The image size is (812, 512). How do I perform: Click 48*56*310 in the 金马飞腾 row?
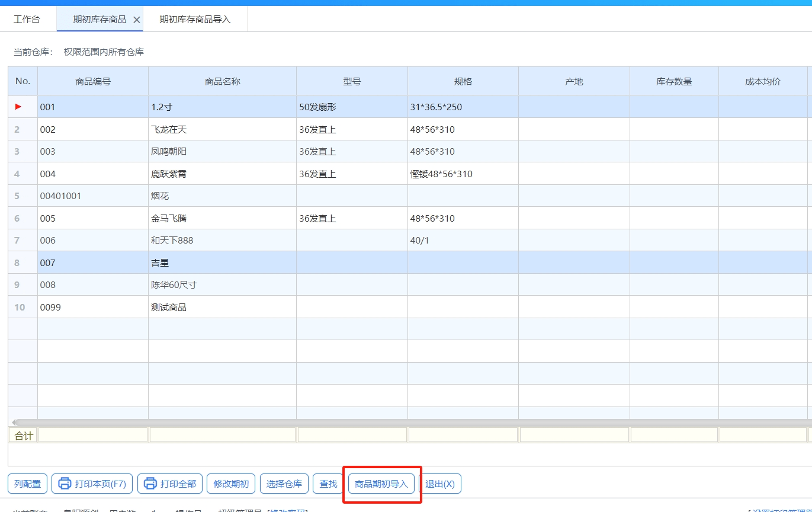[x=463, y=218]
